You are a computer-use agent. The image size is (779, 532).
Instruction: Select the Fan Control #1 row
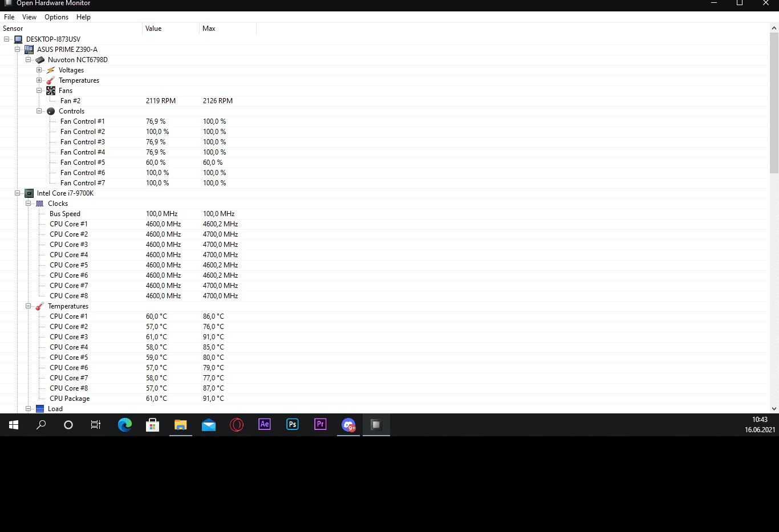385,121
